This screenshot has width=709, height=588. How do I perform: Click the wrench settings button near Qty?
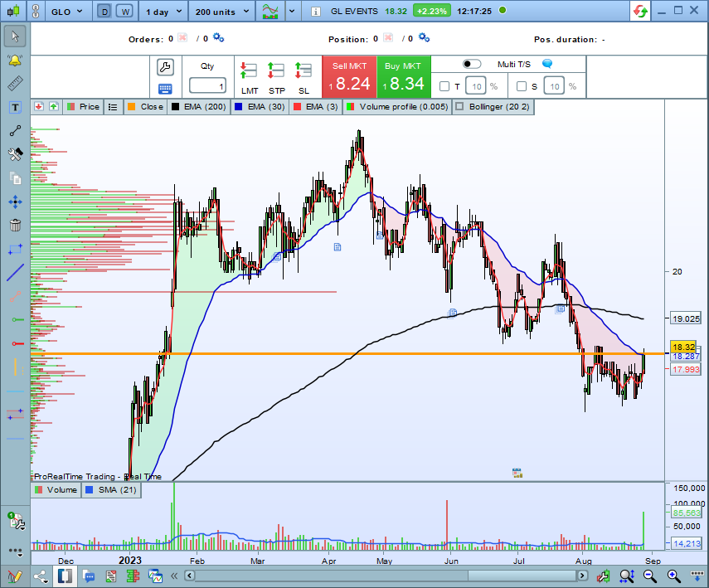tap(165, 67)
